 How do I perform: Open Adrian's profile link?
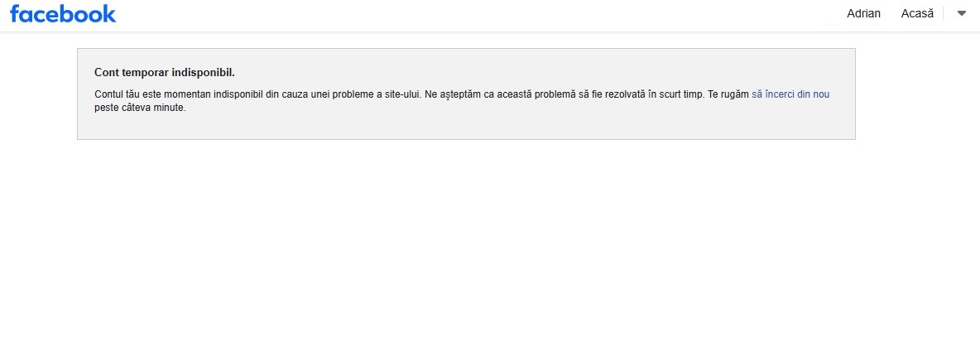coord(863,13)
